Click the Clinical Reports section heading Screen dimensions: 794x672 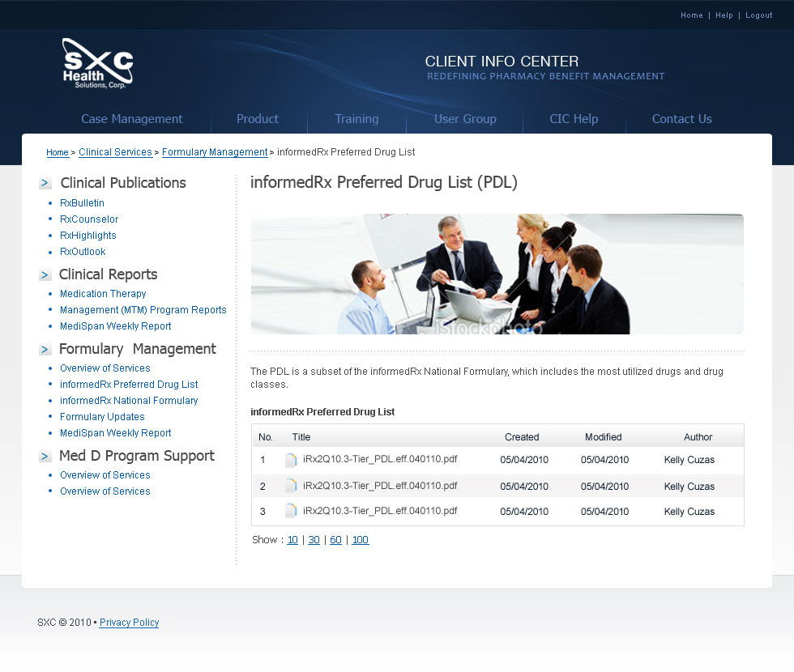click(108, 274)
